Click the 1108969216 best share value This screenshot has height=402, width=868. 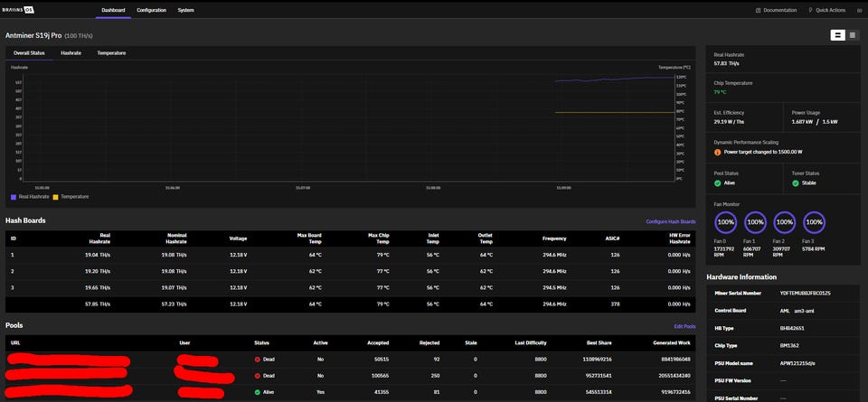598,360
